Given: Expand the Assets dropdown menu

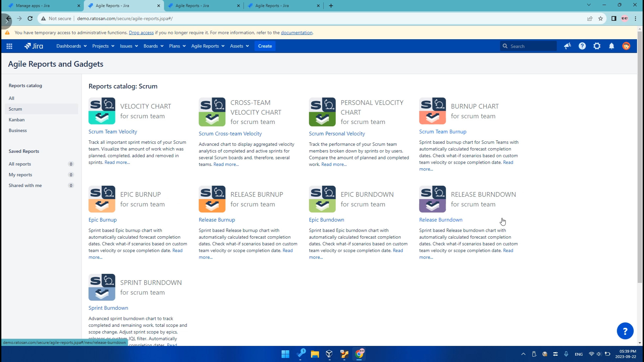Looking at the screenshot, I should click(x=239, y=46).
